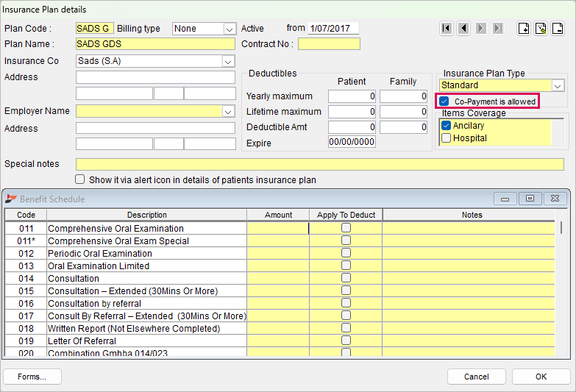The image size is (576, 392).
Task: Select the Letter Of Referral row
Action: [280, 341]
